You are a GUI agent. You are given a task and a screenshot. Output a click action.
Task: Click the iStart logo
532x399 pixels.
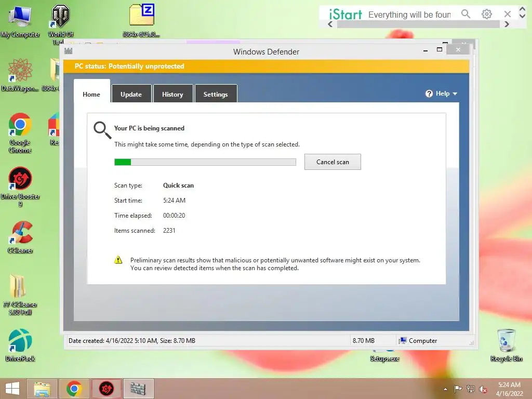345,15
